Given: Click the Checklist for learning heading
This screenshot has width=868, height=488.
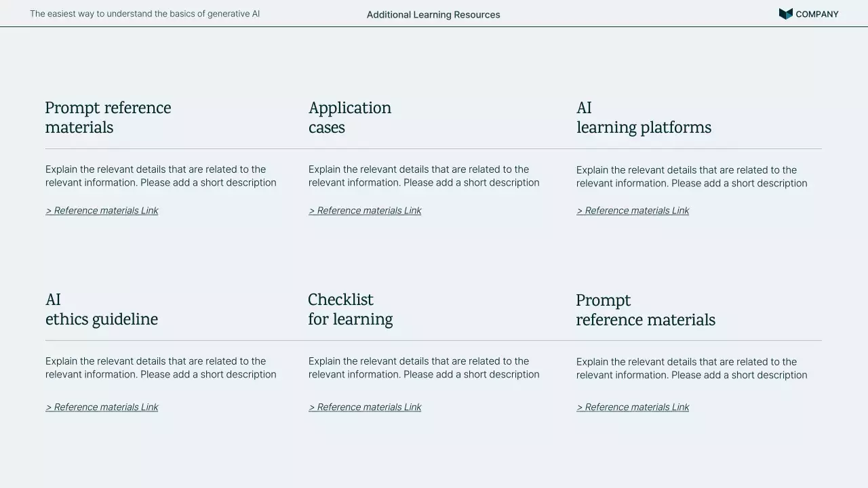Looking at the screenshot, I should pyautogui.click(x=350, y=310).
